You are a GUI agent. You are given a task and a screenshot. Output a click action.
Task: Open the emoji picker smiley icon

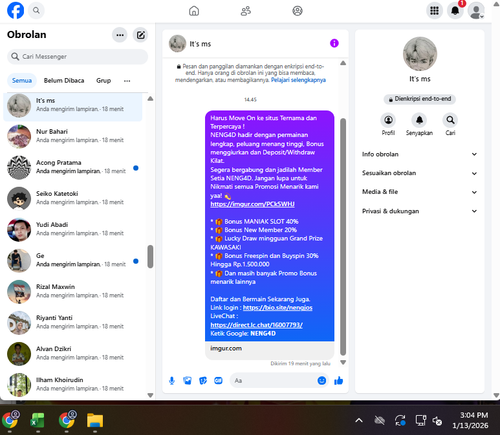point(322,381)
